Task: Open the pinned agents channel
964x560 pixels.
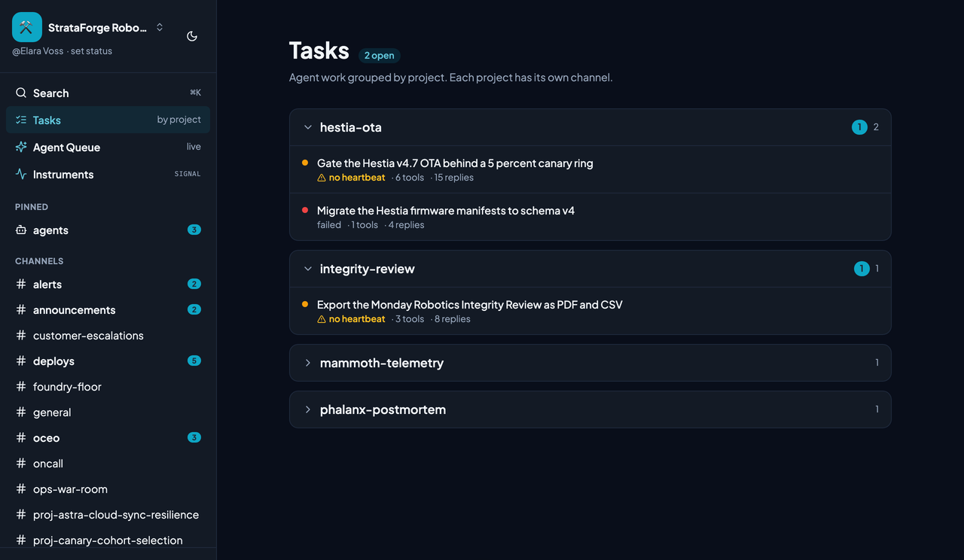Action: [108, 230]
